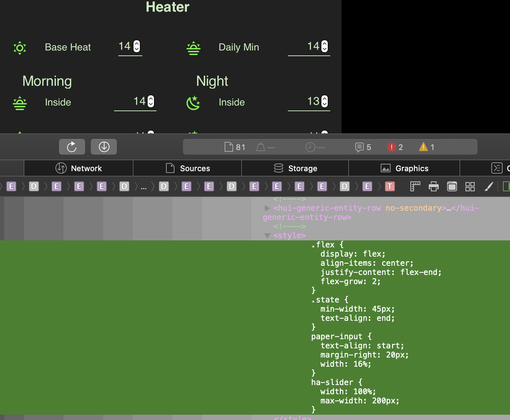Image resolution: width=510 pixels, height=420 pixels.
Task: Toggle rulers display icon
Action: click(415, 186)
